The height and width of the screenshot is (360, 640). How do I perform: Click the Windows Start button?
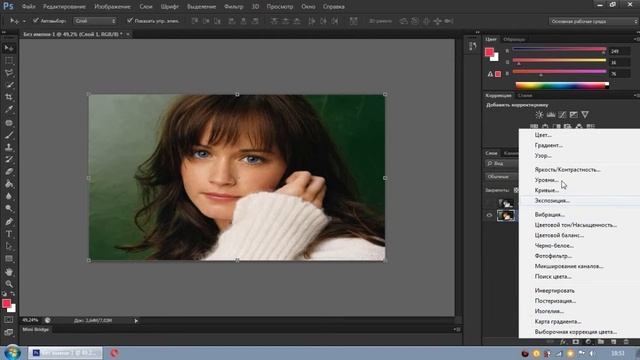tap(13, 353)
